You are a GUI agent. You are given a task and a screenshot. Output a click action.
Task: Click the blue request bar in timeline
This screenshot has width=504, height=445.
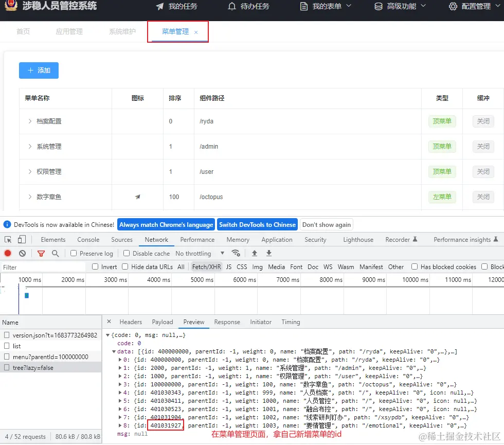click(x=27, y=295)
